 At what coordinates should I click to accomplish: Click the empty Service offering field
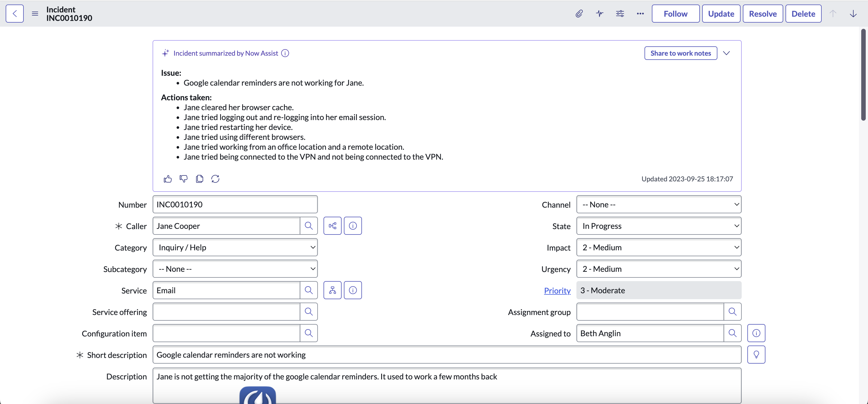tap(226, 312)
